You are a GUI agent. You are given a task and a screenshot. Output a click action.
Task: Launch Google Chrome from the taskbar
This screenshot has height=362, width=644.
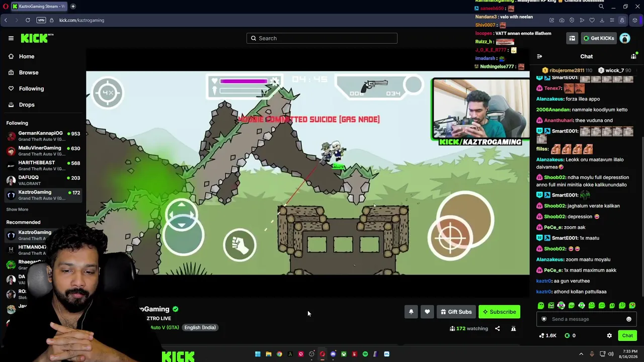point(279,354)
